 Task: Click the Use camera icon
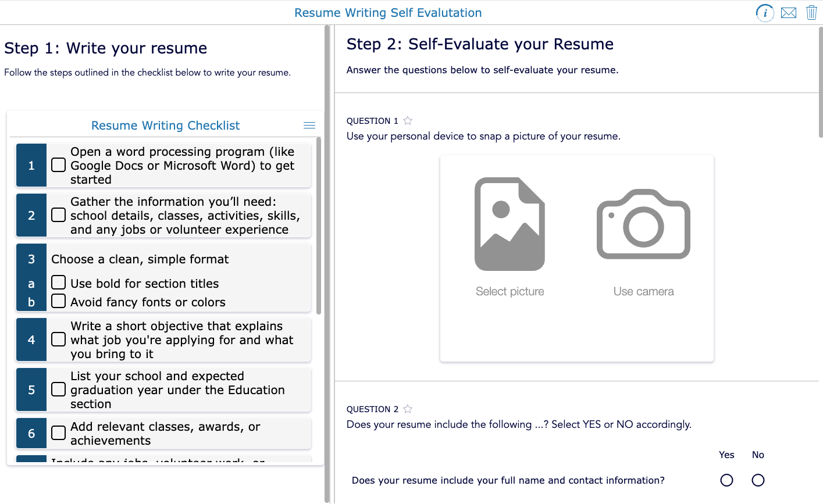click(x=643, y=224)
